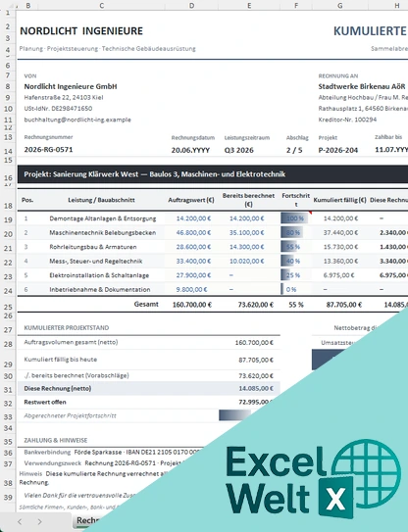Select column E header
Viewport: 408px width, 532px height.
click(x=249, y=6)
